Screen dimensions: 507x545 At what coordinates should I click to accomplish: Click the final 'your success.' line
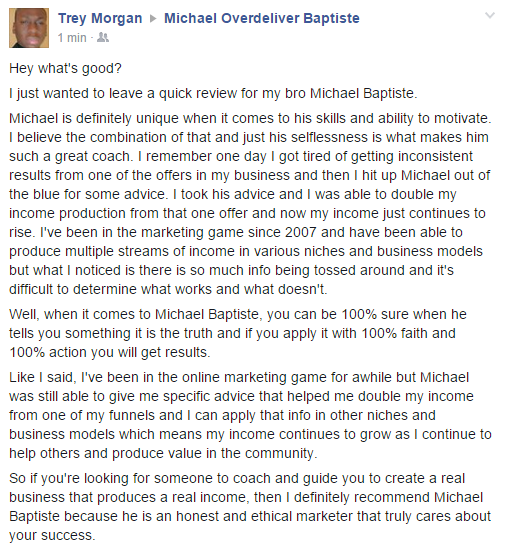(x=52, y=535)
